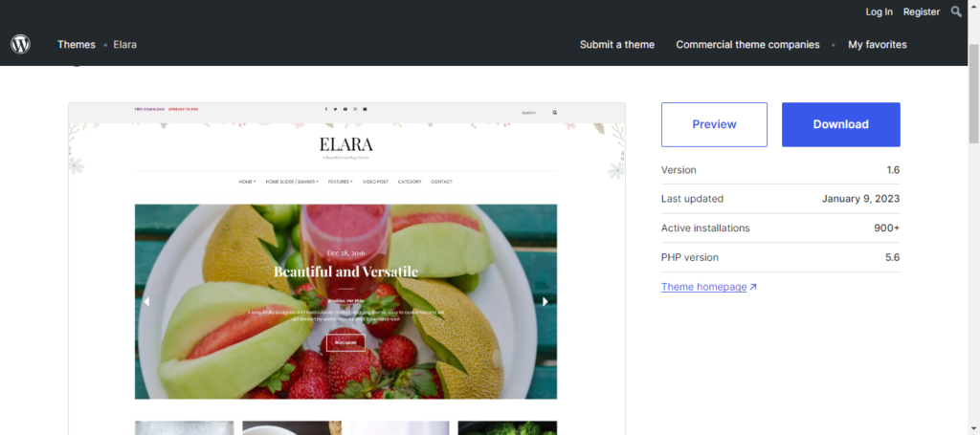Open the search magnifier icon
This screenshot has height=435, width=980.
[x=956, y=11]
